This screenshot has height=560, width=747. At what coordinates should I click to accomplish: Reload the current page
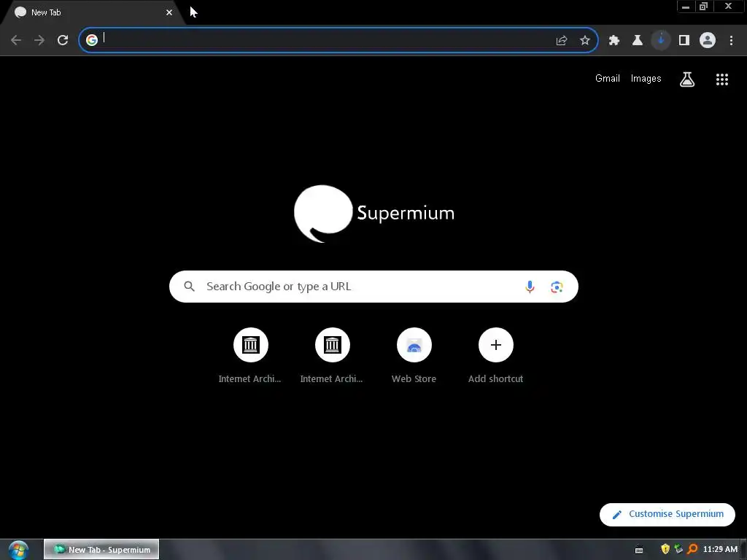pyautogui.click(x=63, y=40)
